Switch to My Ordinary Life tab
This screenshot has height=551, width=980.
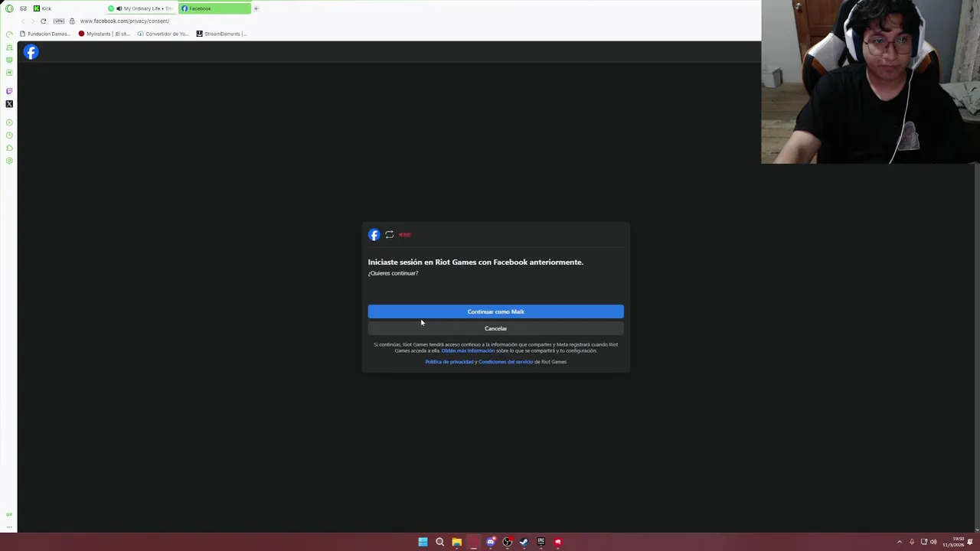(x=141, y=8)
